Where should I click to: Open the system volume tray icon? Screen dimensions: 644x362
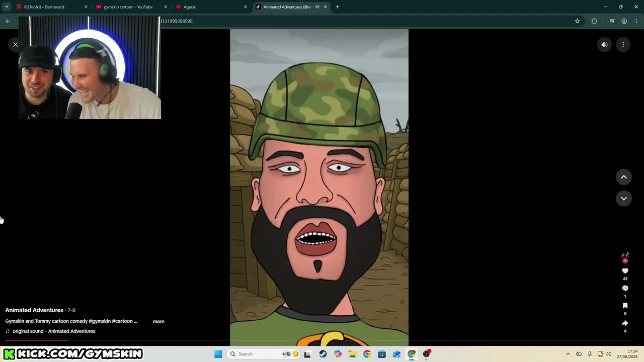tap(608, 354)
